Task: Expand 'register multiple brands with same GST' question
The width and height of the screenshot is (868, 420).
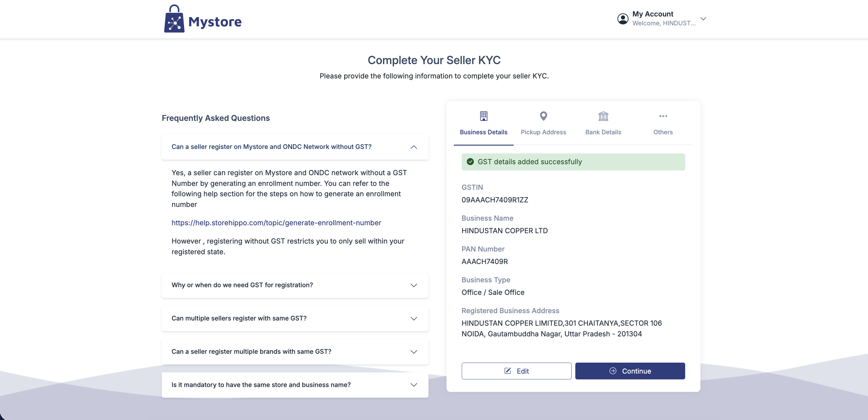Action: pyautogui.click(x=414, y=352)
